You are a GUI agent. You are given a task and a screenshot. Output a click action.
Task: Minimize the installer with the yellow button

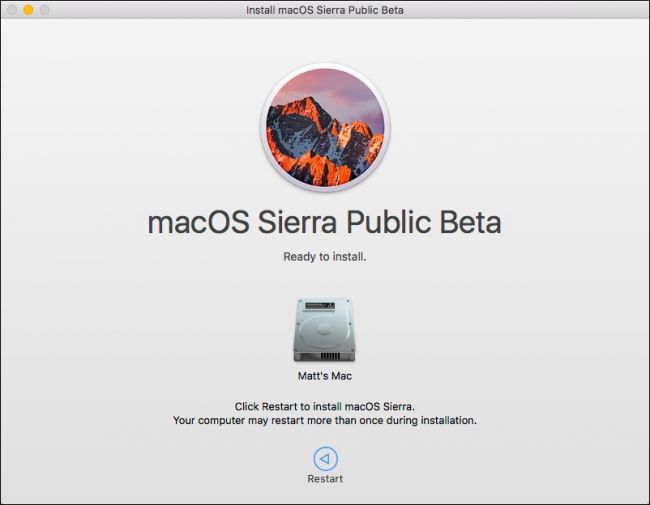[x=28, y=10]
